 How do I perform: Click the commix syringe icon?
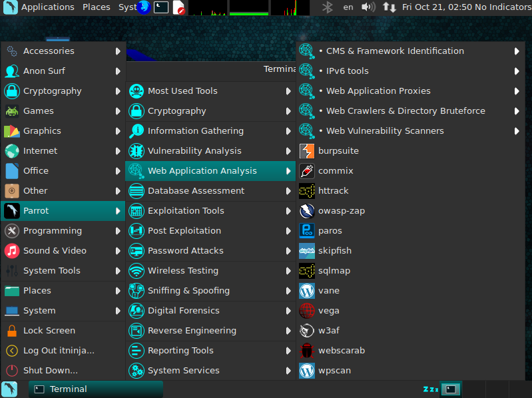[307, 171]
